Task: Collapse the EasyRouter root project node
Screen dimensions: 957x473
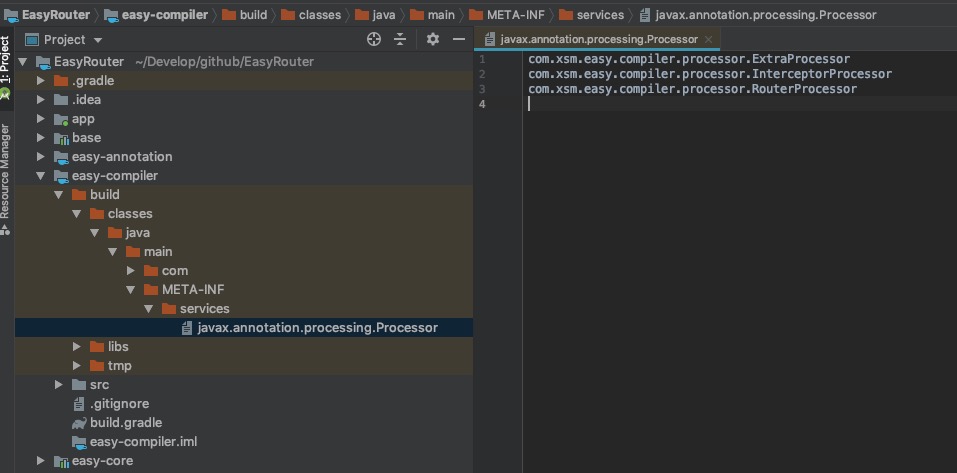Action: [x=23, y=62]
